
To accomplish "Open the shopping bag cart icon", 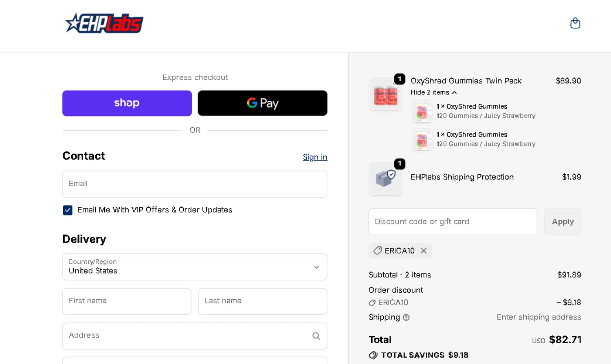I will click(575, 23).
